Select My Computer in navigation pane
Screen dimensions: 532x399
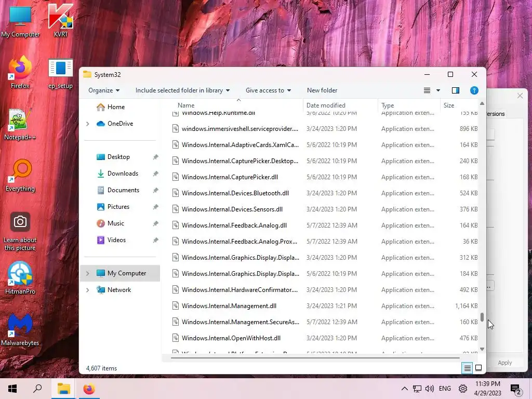point(120,273)
